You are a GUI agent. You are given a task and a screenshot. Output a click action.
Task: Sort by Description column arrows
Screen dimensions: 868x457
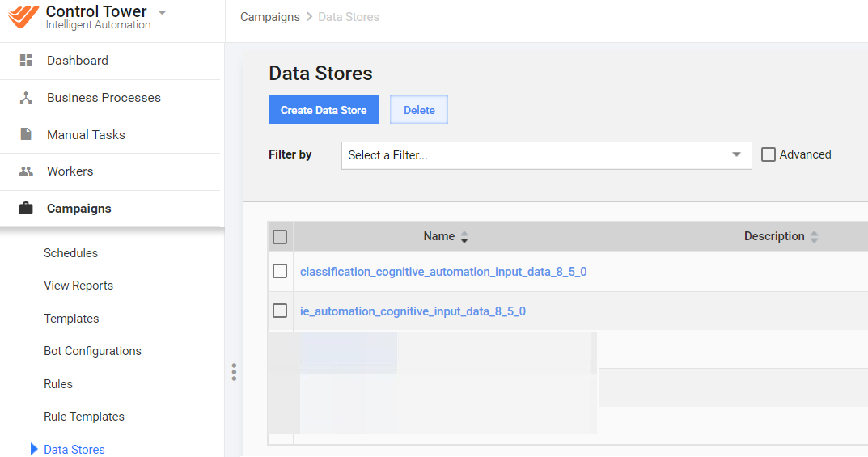coord(815,237)
